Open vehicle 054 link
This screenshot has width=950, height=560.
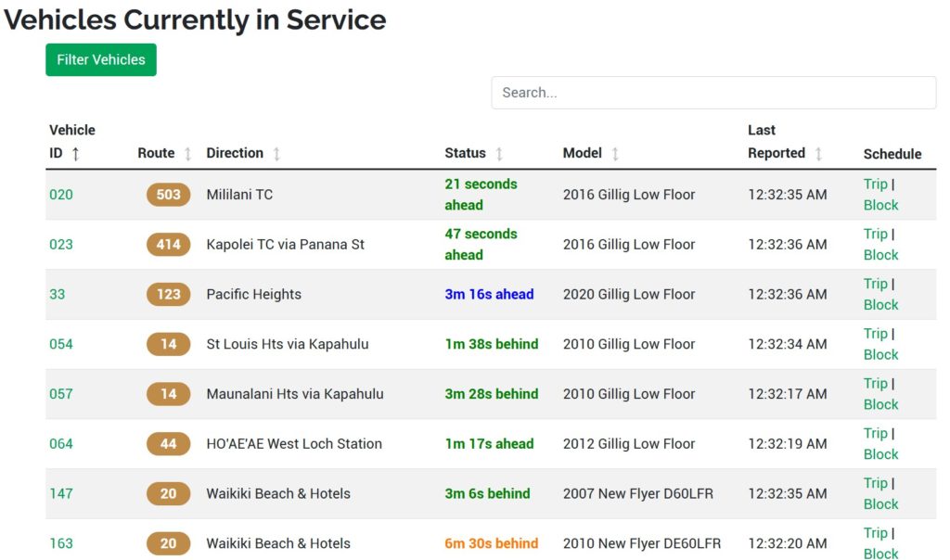(x=61, y=344)
